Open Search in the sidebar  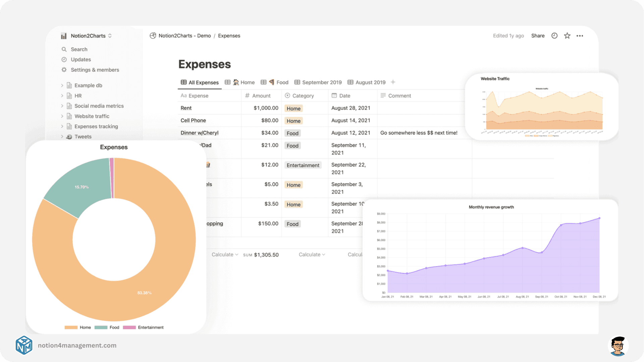79,49
